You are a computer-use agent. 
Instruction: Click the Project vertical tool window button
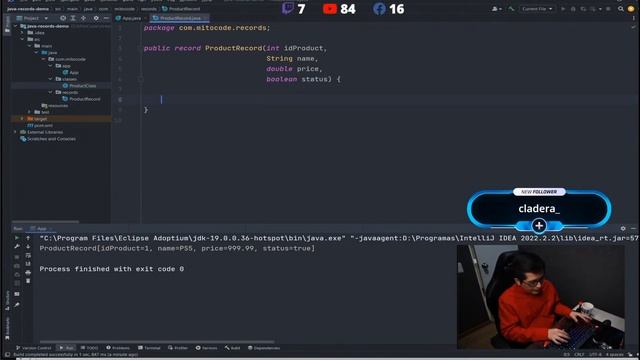click(7, 25)
